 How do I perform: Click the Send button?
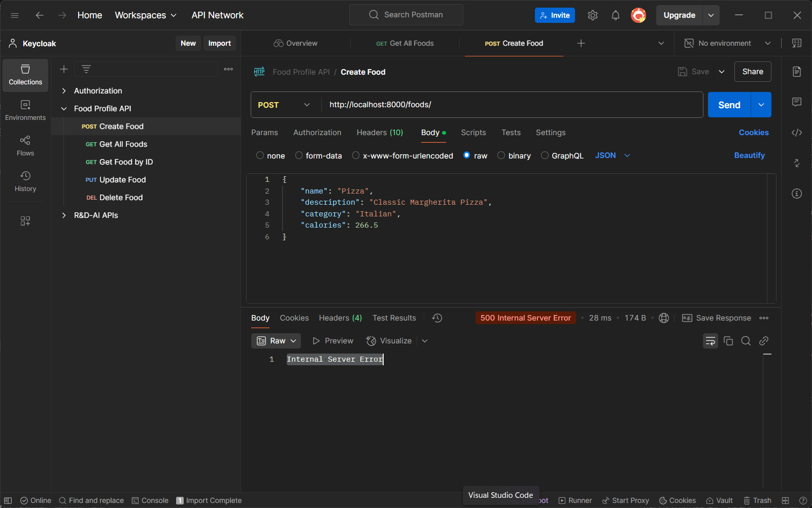click(729, 105)
